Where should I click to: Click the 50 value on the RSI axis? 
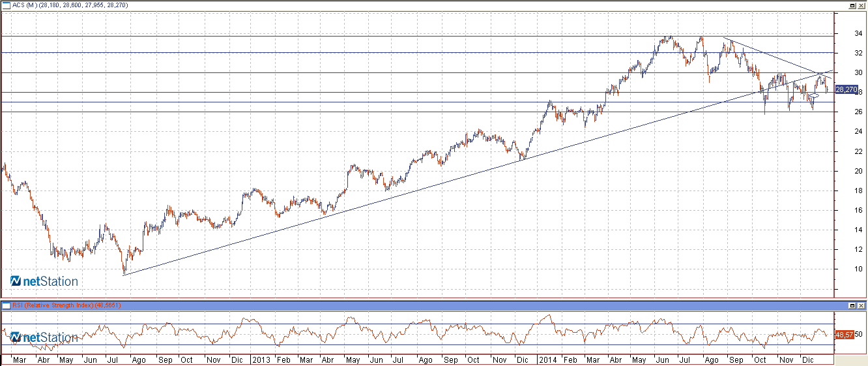pos(859,334)
